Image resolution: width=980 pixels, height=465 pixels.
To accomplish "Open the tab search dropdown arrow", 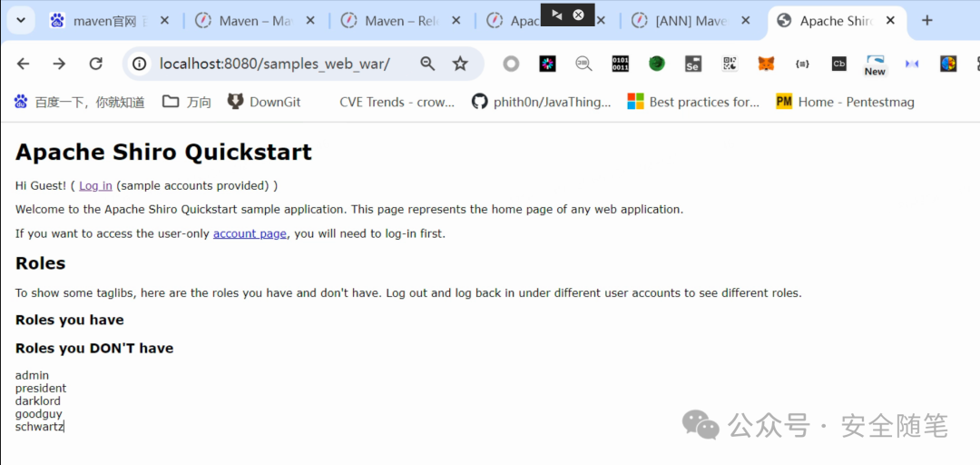I will click(x=21, y=21).
